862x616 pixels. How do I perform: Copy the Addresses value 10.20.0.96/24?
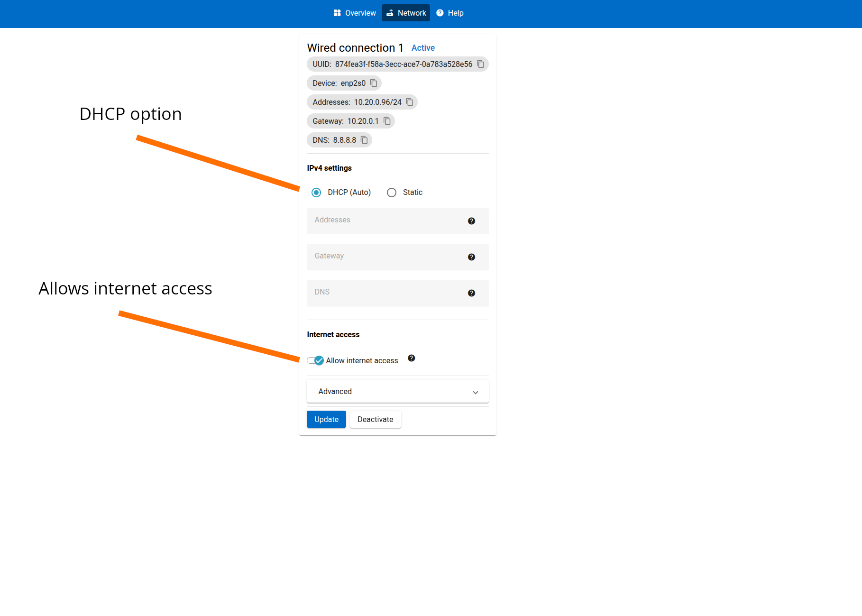tap(410, 102)
